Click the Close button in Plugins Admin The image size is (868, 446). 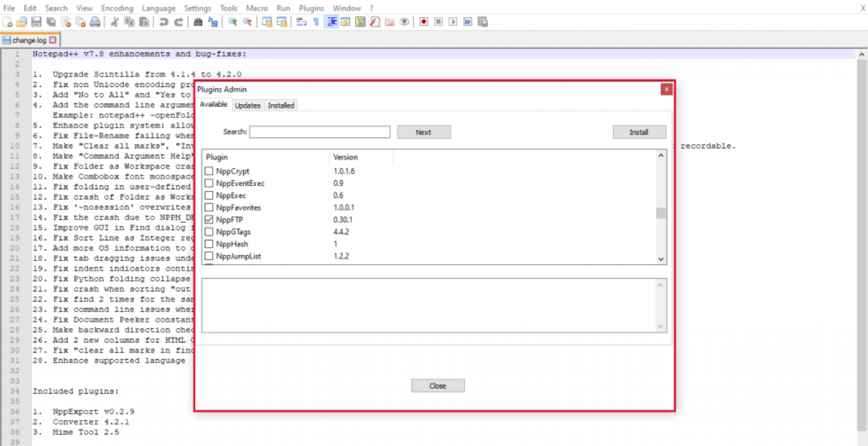(x=438, y=386)
